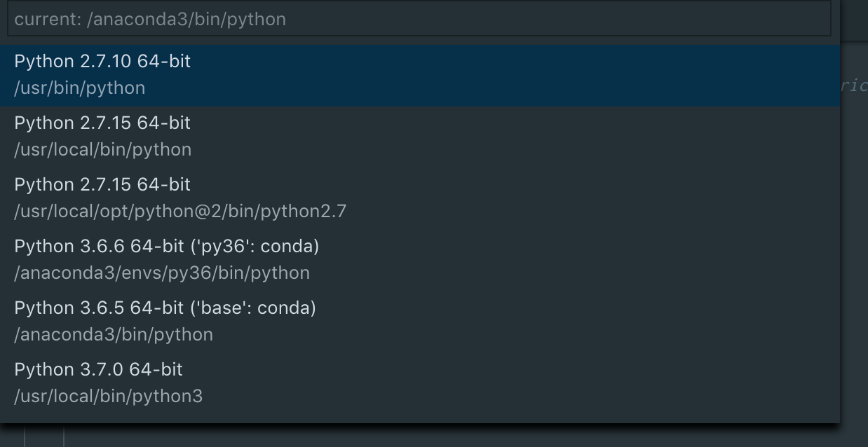Image resolution: width=868 pixels, height=447 pixels.
Task: Select Python 2.7.15 under python@2 path
Action: [102, 185]
